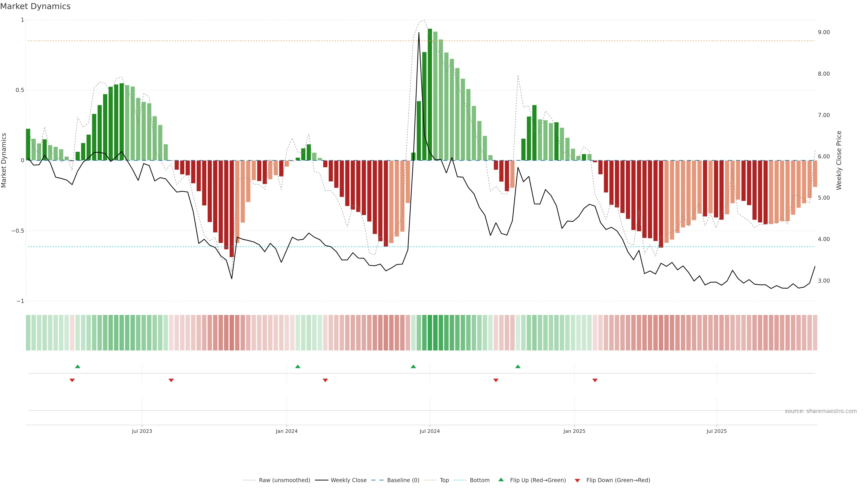
Task: Click the tallest green bar at July 2024
Action: 430,94
